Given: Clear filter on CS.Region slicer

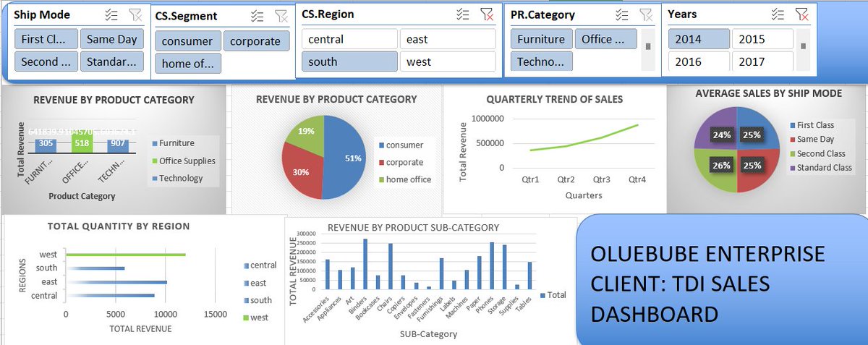Looking at the screenshot, I should tap(488, 14).
